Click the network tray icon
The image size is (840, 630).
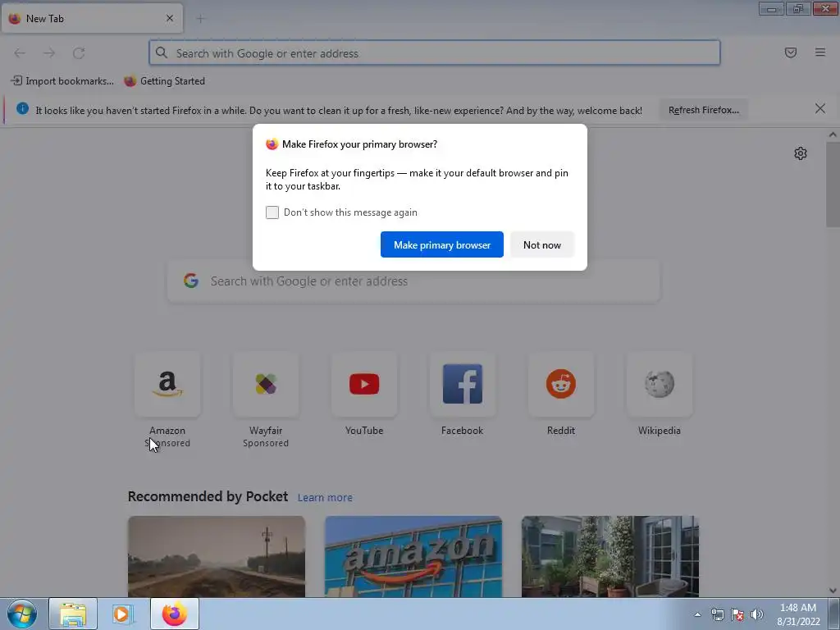[717, 614]
